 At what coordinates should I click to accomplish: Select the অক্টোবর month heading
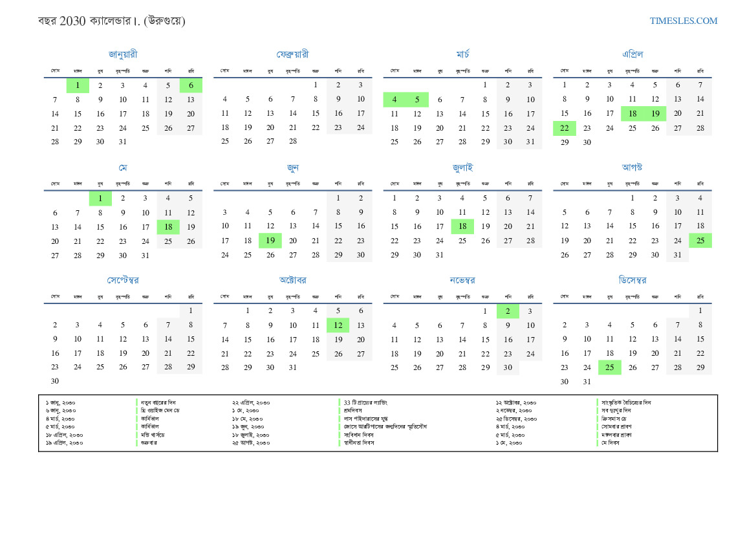pos(293,280)
